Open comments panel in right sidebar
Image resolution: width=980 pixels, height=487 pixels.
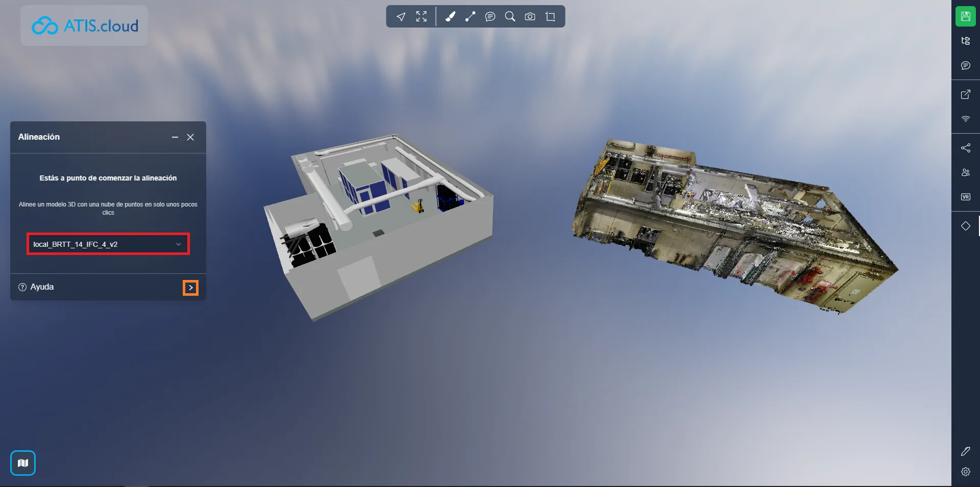point(965,65)
